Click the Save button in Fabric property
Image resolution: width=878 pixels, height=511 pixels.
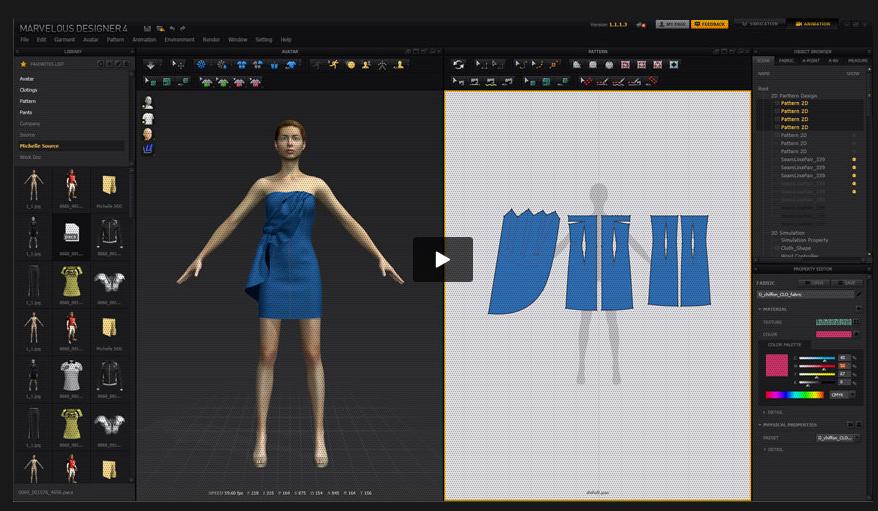[847, 283]
